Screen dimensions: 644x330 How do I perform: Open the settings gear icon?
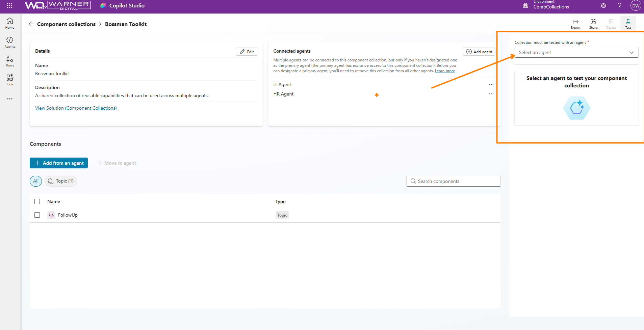point(603,5)
